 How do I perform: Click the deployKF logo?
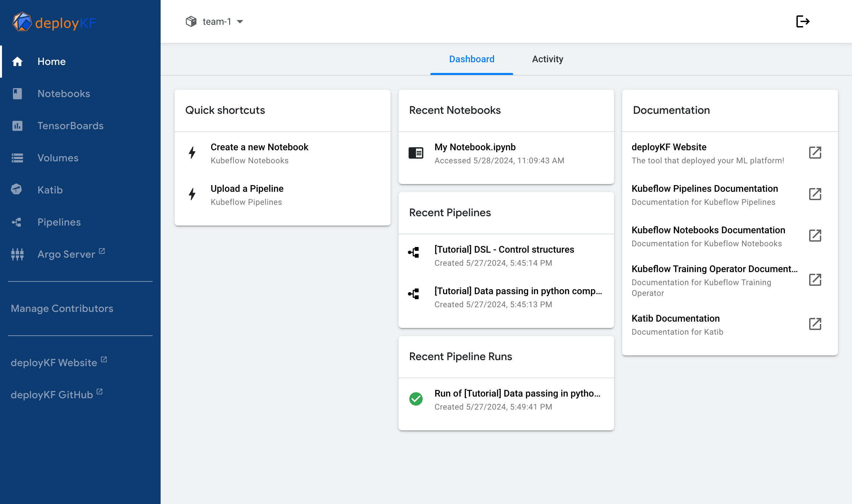click(x=54, y=22)
